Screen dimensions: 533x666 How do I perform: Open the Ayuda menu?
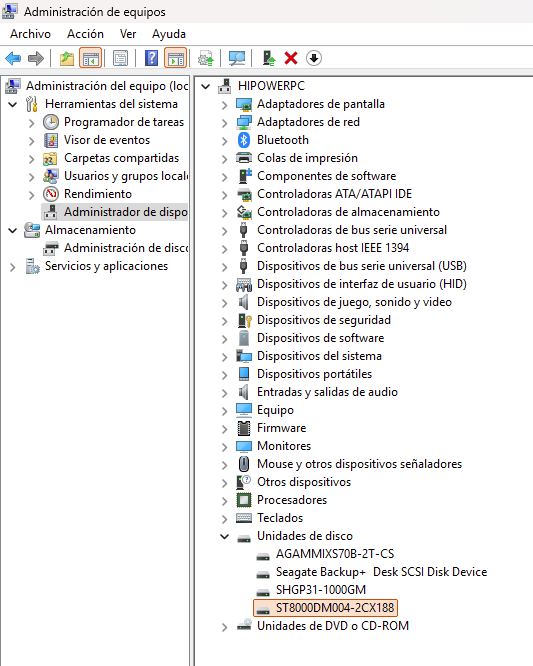[169, 34]
